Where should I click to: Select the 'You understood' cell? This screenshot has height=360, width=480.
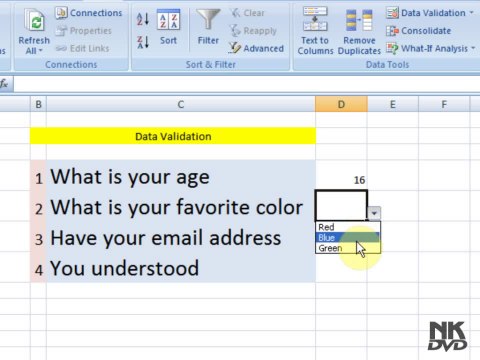[181, 267]
